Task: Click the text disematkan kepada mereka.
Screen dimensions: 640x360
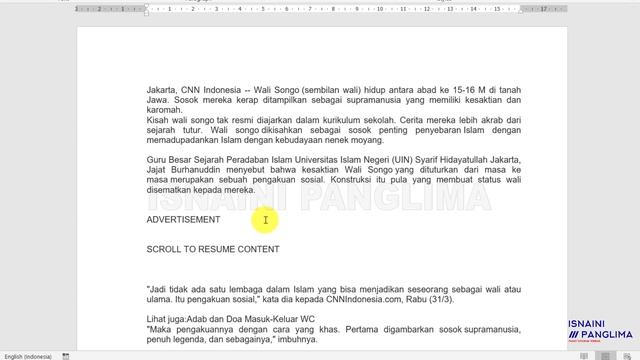Action: (200, 190)
